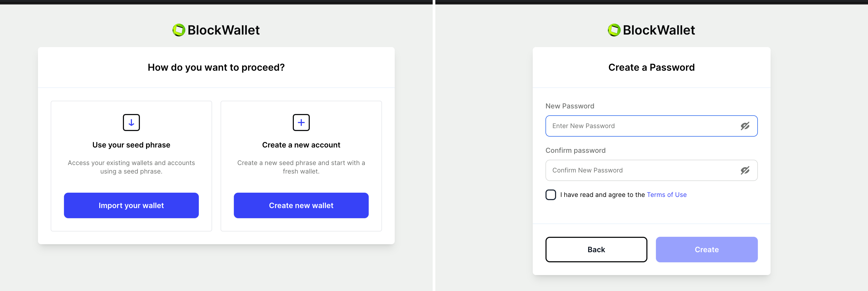Select the Create a new account heading

301,145
